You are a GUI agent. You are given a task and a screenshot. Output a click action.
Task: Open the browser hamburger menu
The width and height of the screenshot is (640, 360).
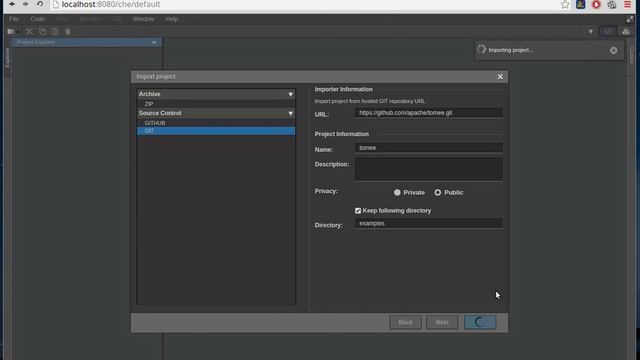627,4
